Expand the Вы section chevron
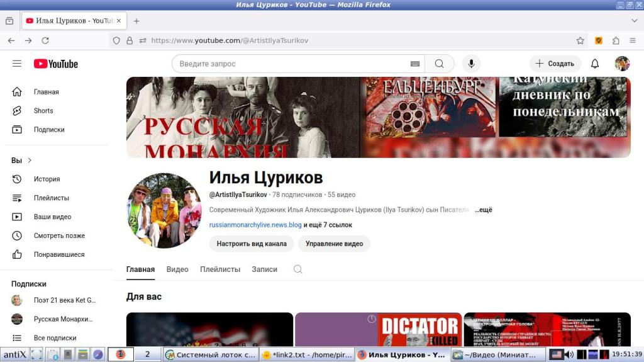 (30, 161)
